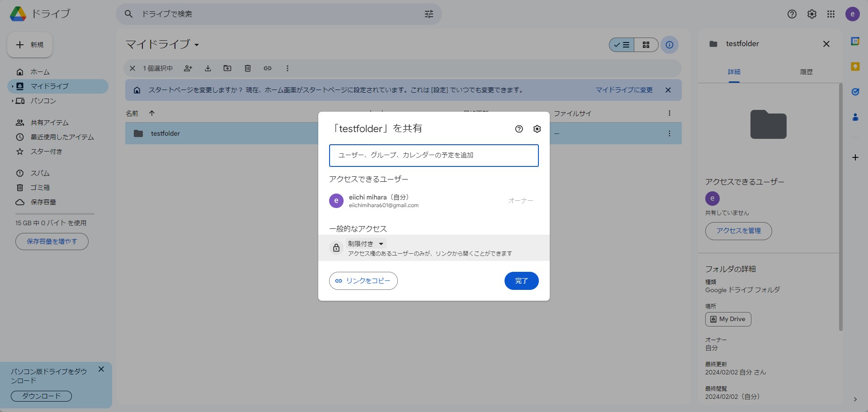Screen dimensions: 868x412
Task: Click the trash icon in selection toolbar
Action: (248, 68)
